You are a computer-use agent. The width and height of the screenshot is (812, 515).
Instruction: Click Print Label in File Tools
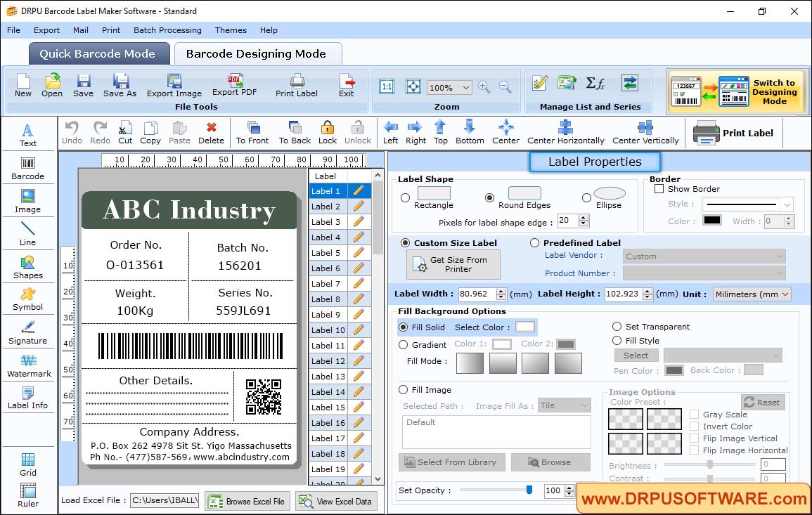pos(297,86)
